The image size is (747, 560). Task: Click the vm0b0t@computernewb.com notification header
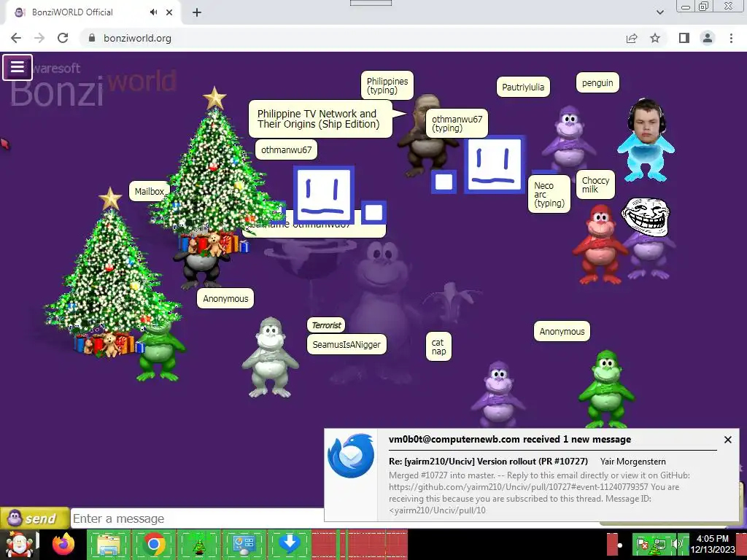click(510, 439)
